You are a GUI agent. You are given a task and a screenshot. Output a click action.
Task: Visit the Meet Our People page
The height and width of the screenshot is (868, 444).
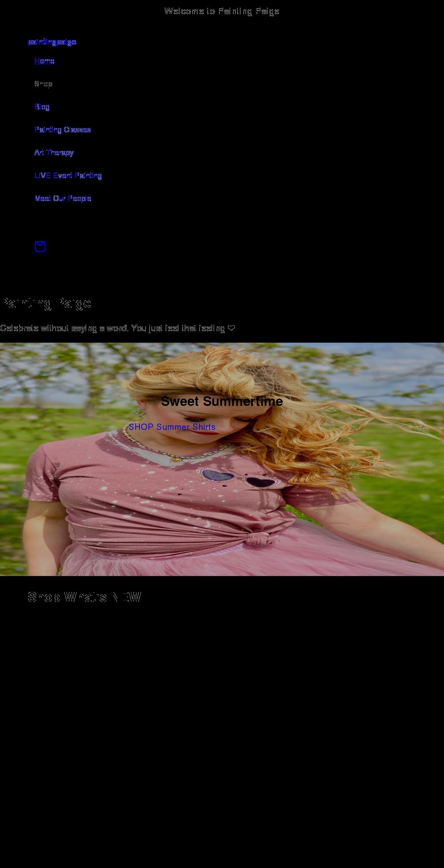[x=62, y=198]
